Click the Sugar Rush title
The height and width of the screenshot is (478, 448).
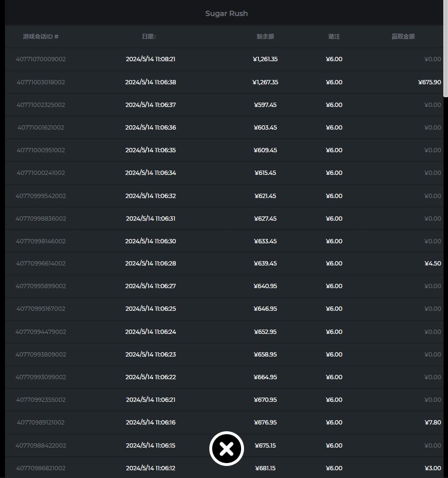(227, 13)
